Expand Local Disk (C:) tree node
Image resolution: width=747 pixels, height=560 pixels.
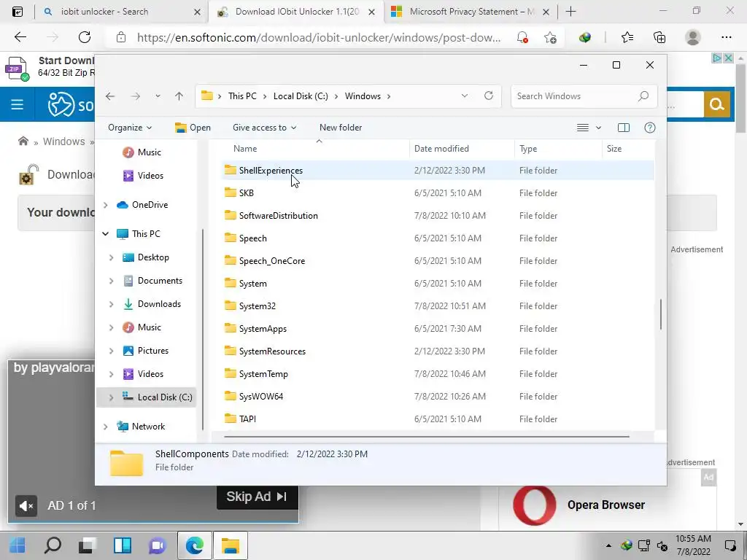(x=111, y=397)
